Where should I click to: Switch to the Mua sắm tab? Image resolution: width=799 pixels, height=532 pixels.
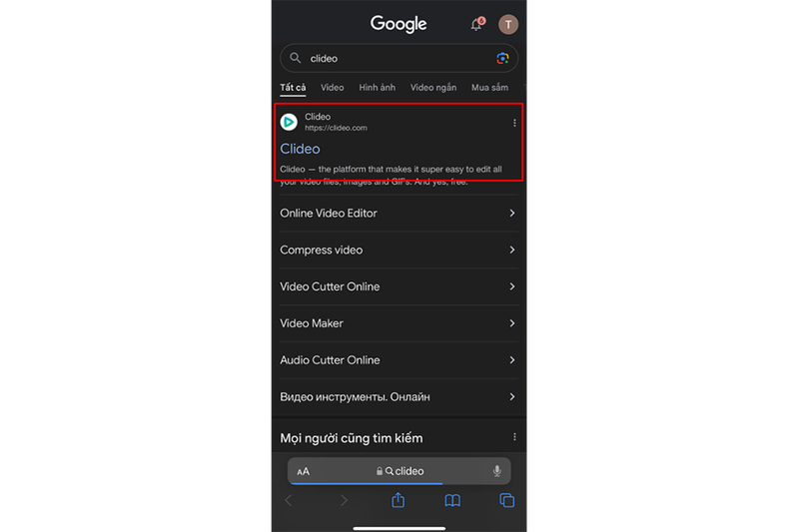[x=489, y=88]
